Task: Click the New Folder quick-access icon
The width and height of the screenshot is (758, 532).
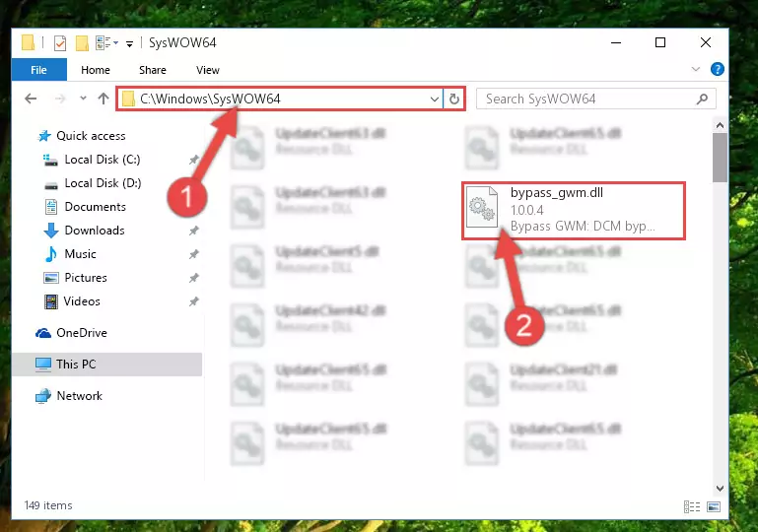Action: tap(82, 43)
